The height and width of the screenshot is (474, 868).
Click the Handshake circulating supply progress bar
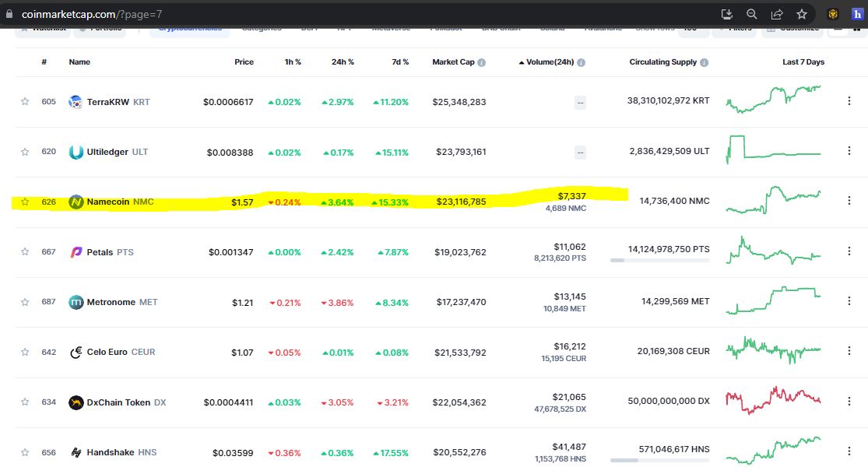pyautogui.click(x=660, y=460)
